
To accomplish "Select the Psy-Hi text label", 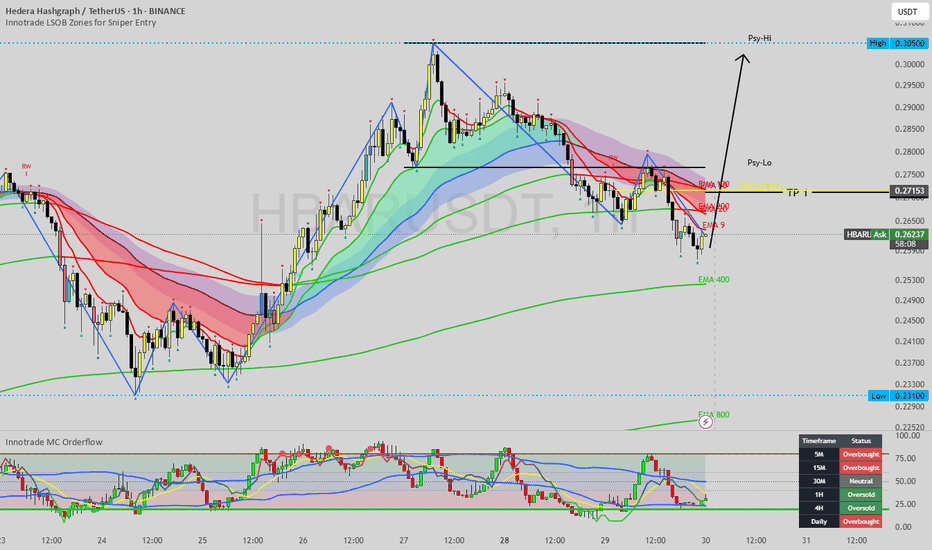I will [760, 38].
